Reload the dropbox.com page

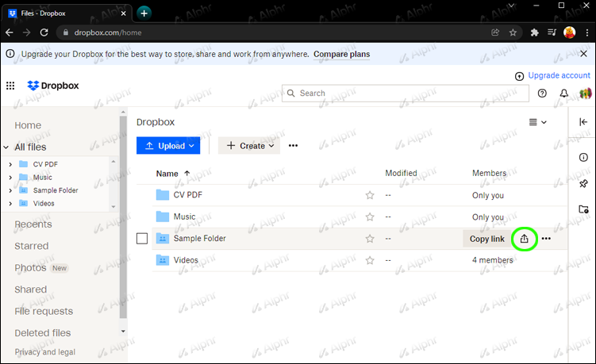pos(44,33)
